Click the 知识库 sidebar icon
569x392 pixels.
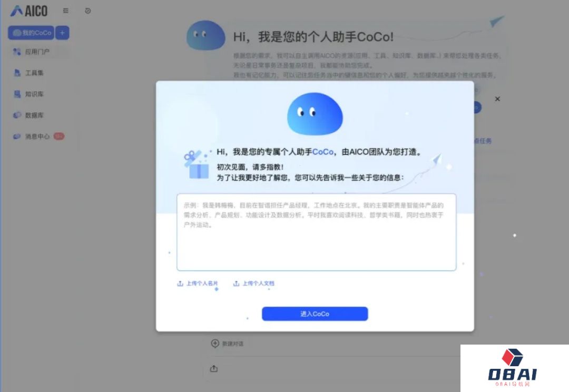click(17, 94)
